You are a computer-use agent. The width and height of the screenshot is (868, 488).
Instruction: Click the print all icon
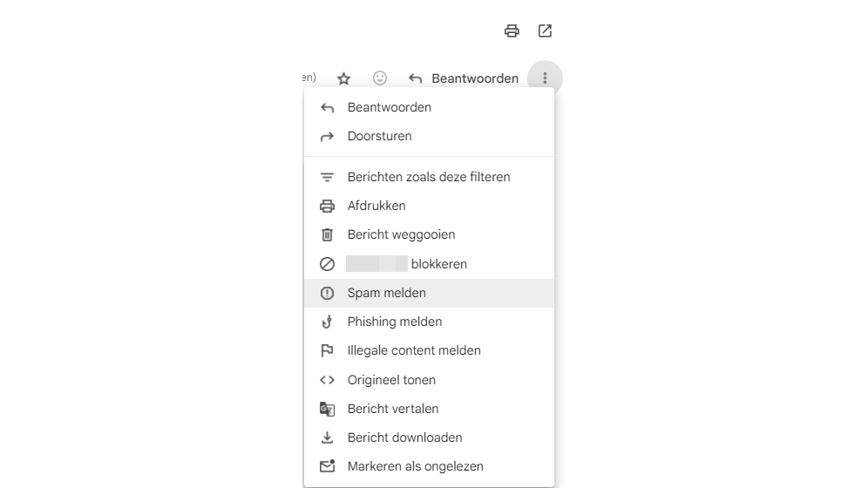(512, 31)
